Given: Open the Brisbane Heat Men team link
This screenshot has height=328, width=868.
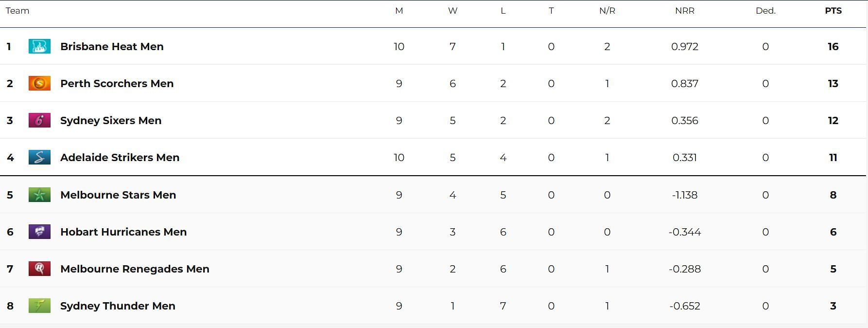Looking at the screenshot, I should 112,46.
